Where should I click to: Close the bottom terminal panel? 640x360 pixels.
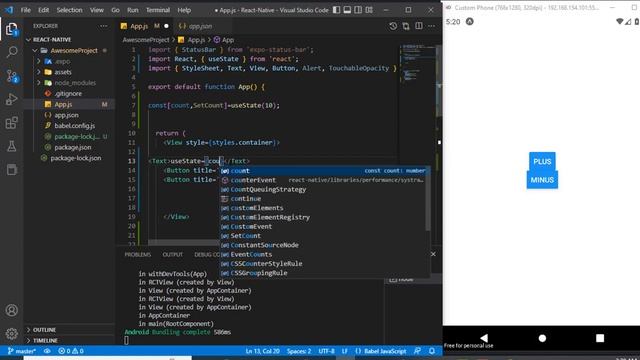click(433, 254)
